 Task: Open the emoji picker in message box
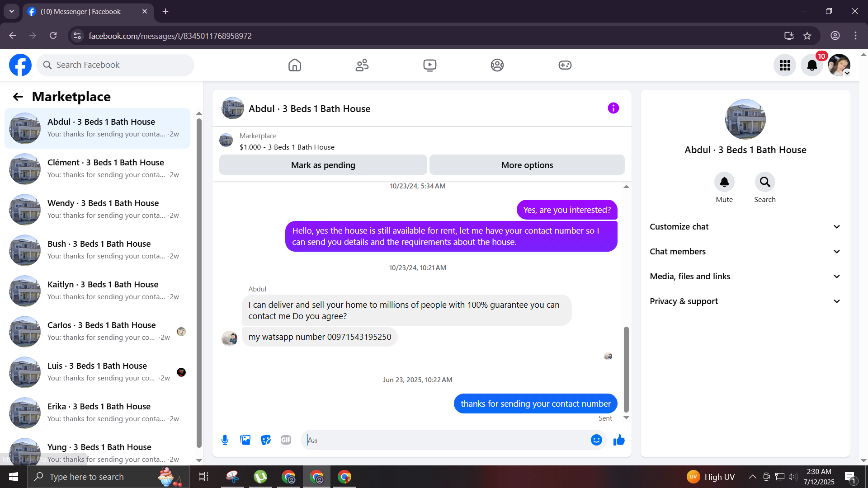click(x=596, y=440)
